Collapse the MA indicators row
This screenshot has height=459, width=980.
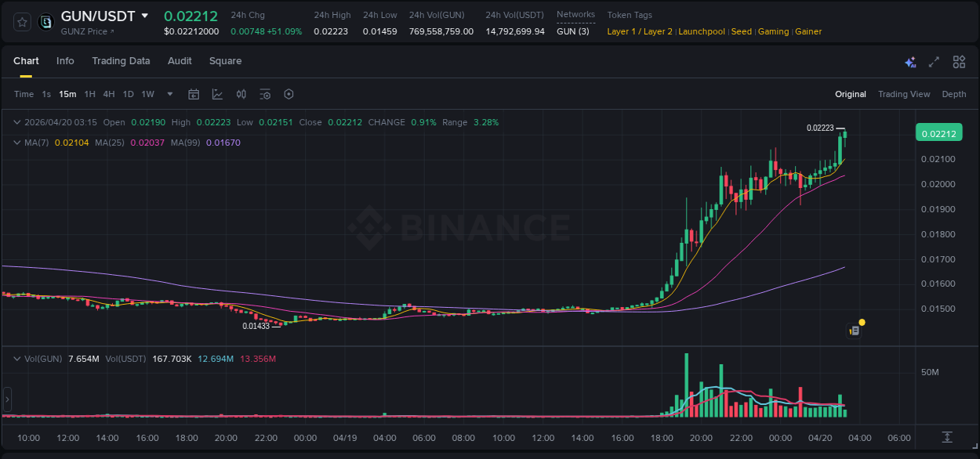(x=16, y=143)
